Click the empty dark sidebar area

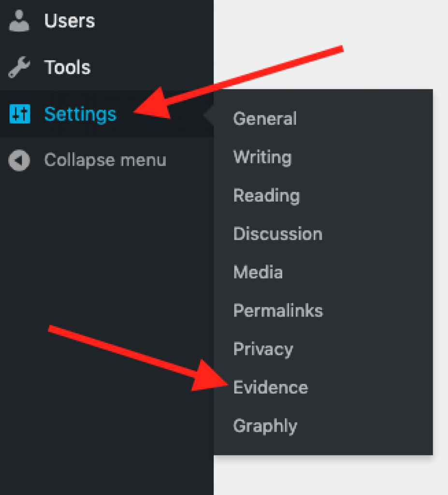coord(107,252)
